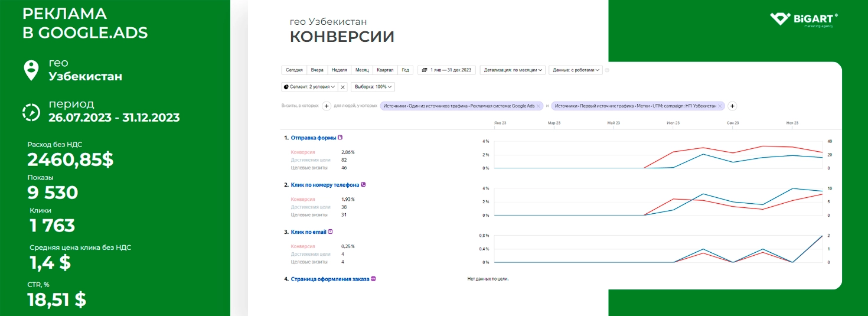Add a visit condition after Визиты, в которых
The height and width of the screenshot is (316, 868).
coord(326,106)
